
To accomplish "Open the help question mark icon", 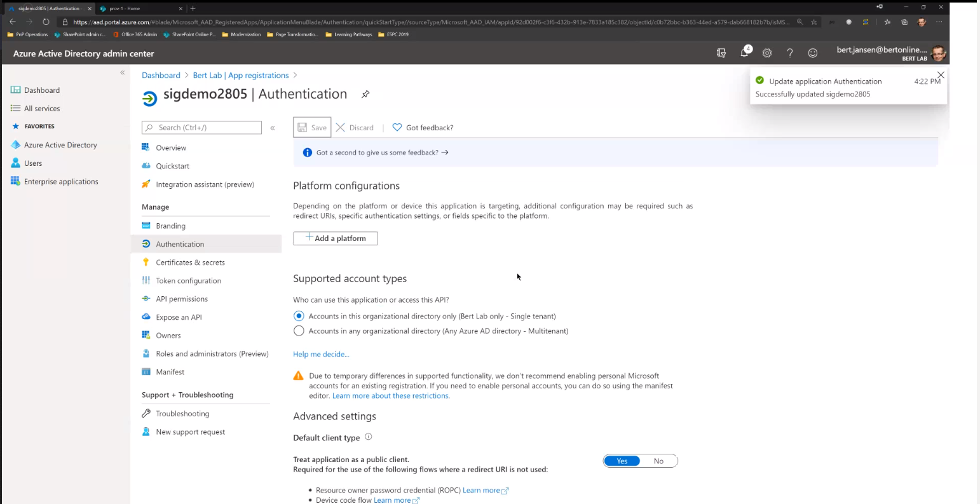I will point(789,53).
